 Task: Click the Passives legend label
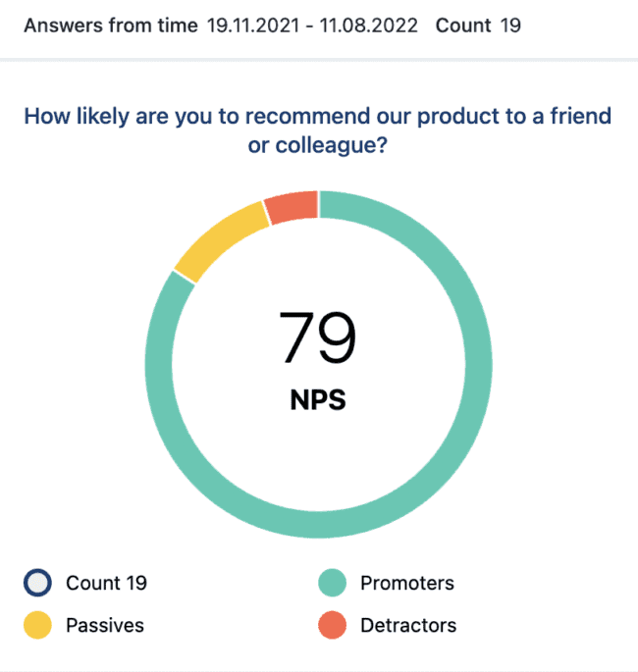point(105,625)
